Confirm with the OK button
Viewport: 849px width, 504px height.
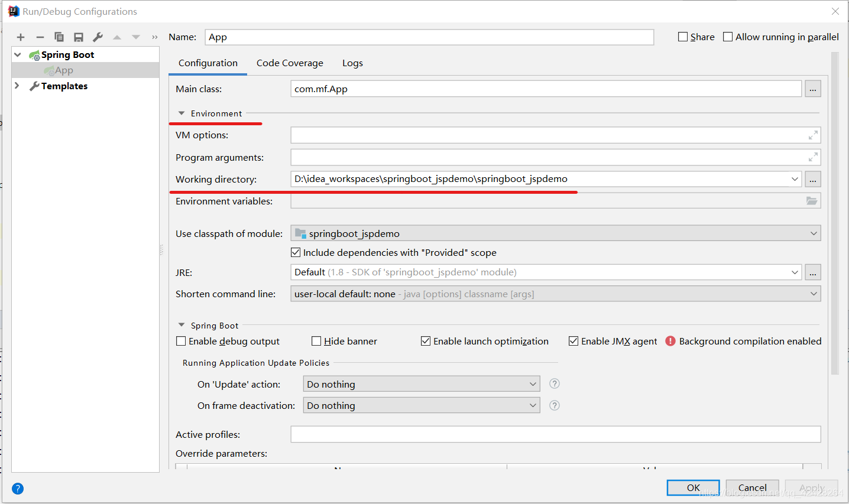pos(694,488)
